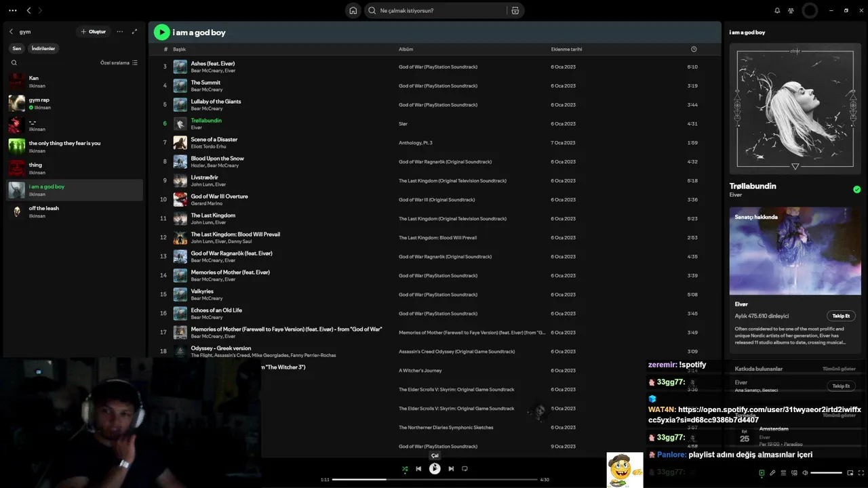Screen dimensions: 868x488
Task: Open the Home icon in top bar
Action: pos(353,10)
